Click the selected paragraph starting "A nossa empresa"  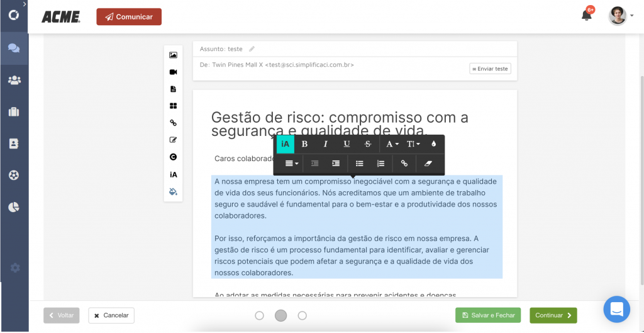pyautogui.click(x=356, y=198)
